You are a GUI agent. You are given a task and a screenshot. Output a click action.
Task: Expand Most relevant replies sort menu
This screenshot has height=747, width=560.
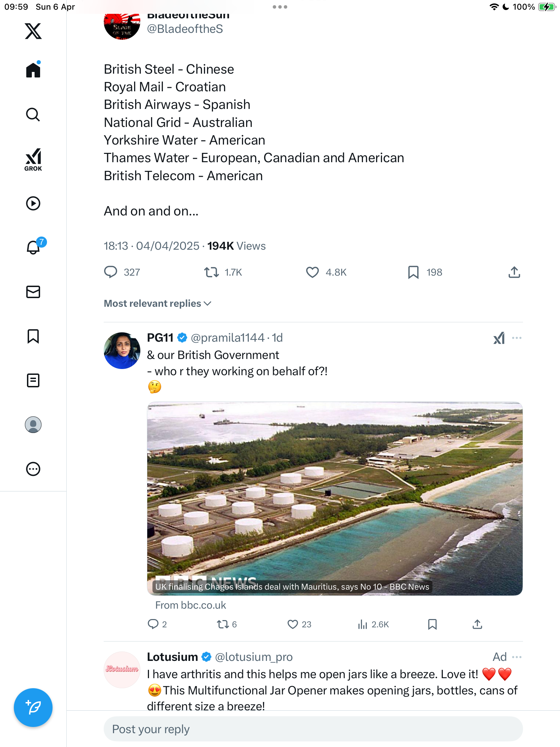pos(158,303)
